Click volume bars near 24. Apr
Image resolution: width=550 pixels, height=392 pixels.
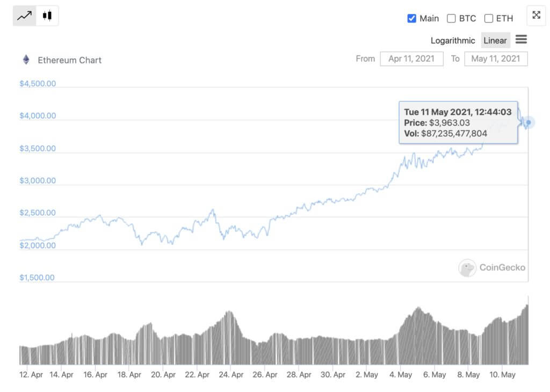tap(230, 338)
